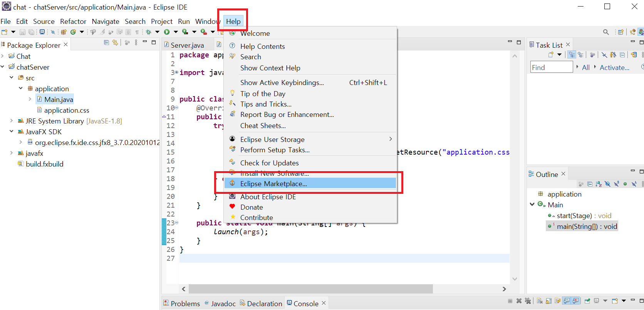The width and height of the screenshot is (644, 310).
Task: Click the editor horizontal scrollbar
Action: pyautogui.click(x=310, y=289)
